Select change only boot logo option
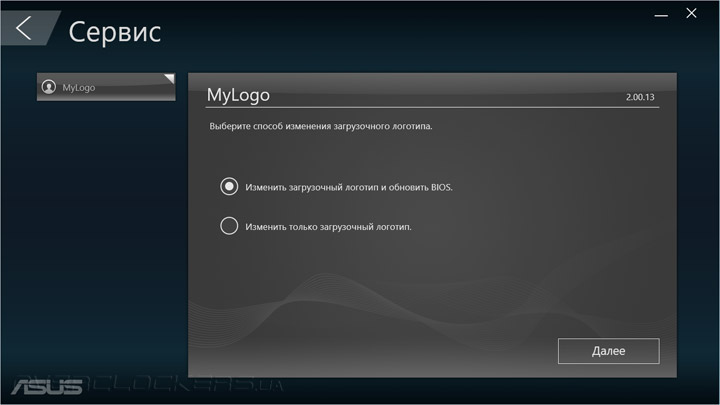 229,226
